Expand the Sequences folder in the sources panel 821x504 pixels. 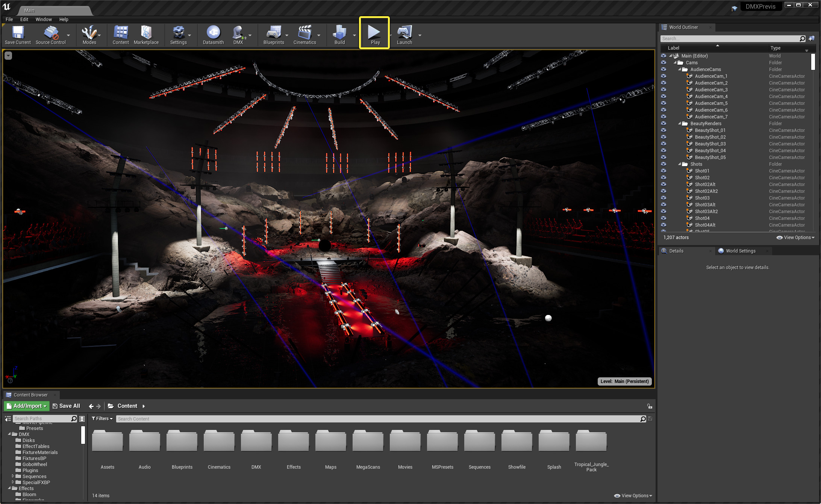[x=13, y=476]
